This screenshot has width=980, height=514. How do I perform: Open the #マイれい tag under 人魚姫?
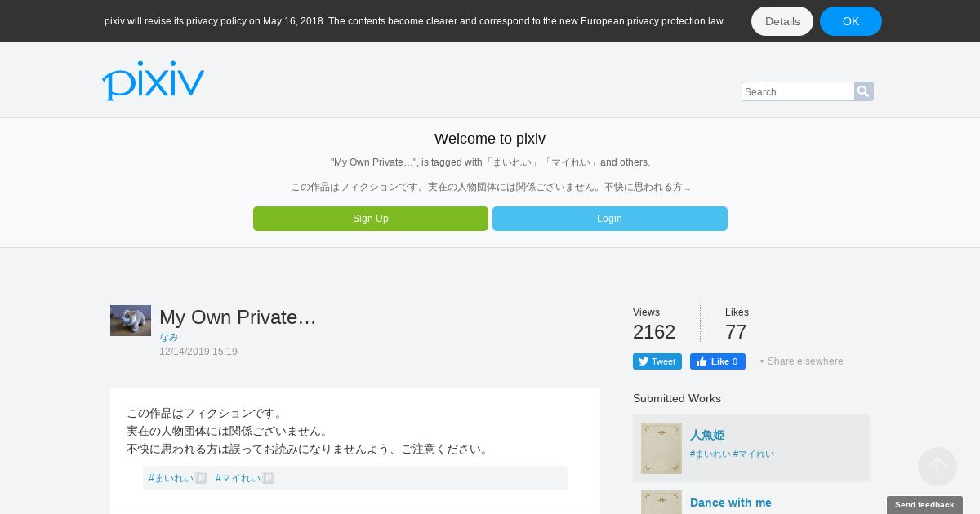[x=754, y=454]
